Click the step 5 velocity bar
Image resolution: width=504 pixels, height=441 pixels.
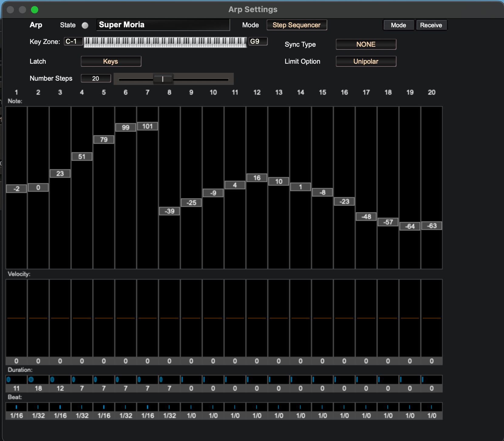104,318
